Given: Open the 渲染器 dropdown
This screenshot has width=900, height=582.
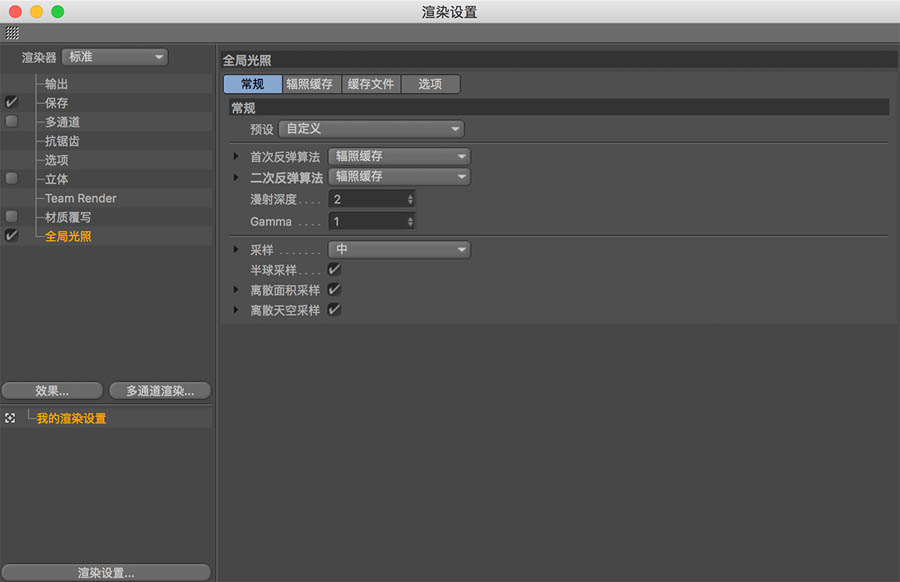Looking at the screenshot, I should (114, 57).
